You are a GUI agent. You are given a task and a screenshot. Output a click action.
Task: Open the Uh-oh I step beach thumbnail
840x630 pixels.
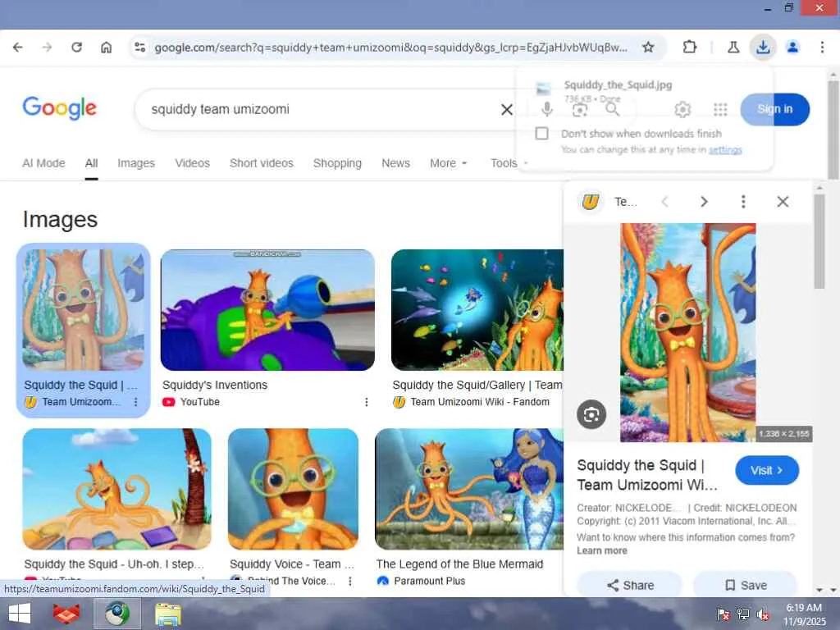(116, 489)
